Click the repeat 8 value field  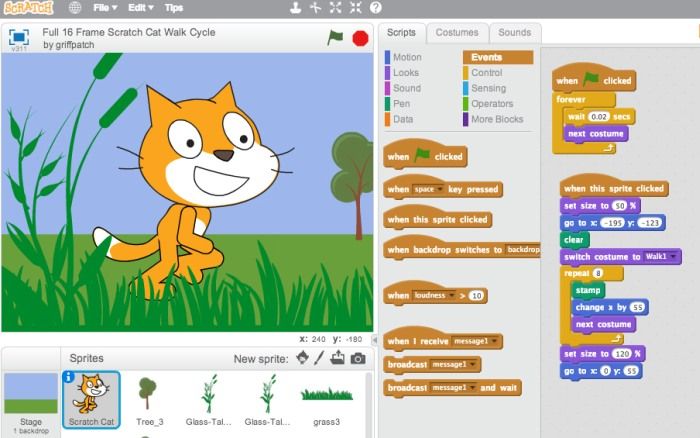click(x=598, y=273)
